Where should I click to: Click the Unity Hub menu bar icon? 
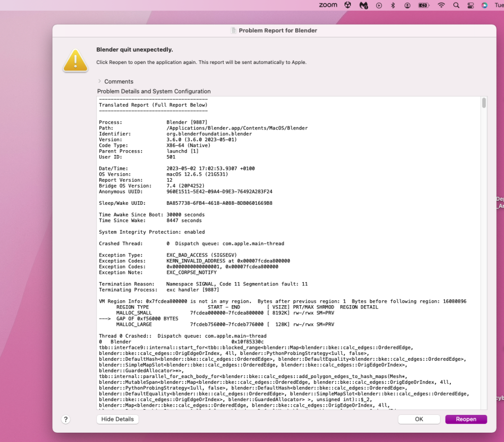pos(347,5)
